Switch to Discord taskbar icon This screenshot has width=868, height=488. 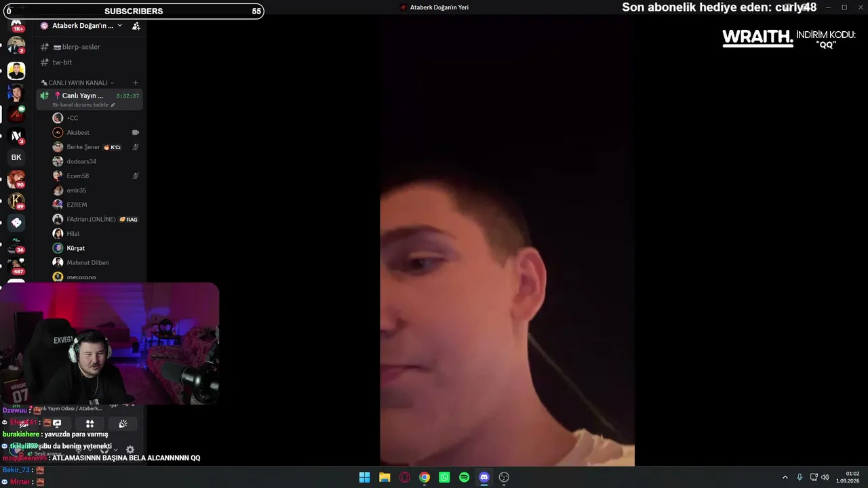coord(484,477)
